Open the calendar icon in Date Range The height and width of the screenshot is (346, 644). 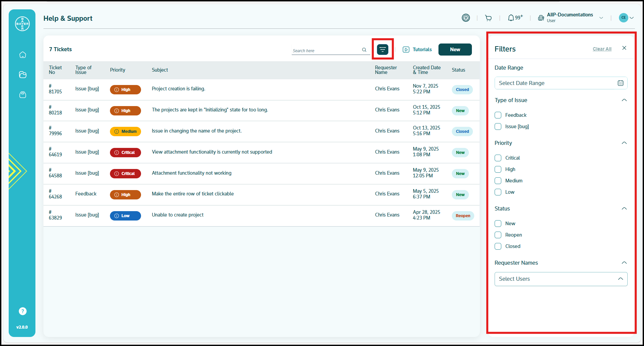620,83
